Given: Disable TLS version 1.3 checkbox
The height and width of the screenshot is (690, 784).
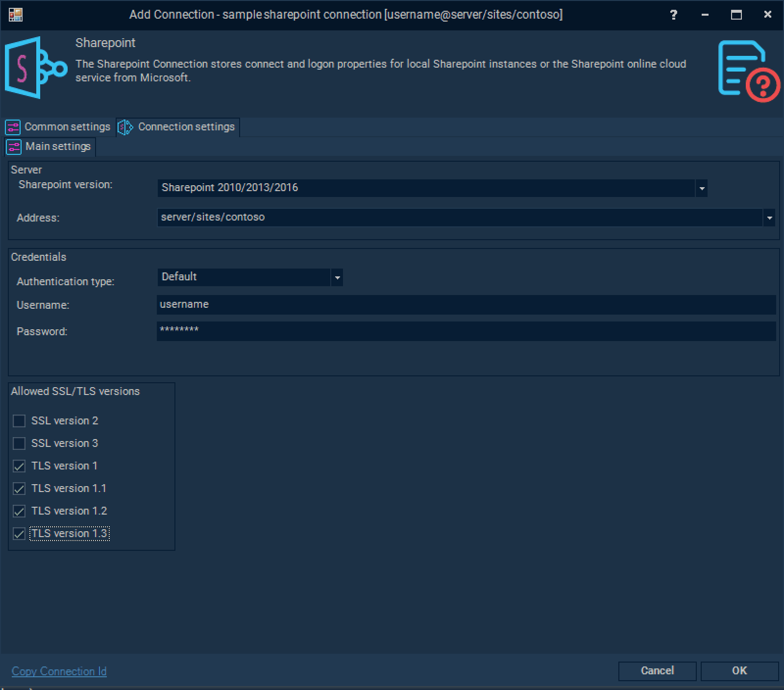Looking at the screenshot, I should pos(19,534).
